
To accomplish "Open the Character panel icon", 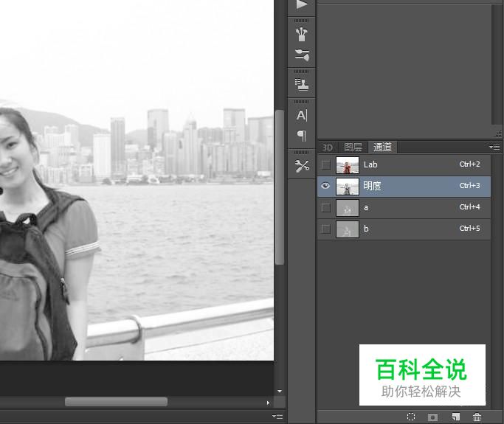I will pos(302,115).
